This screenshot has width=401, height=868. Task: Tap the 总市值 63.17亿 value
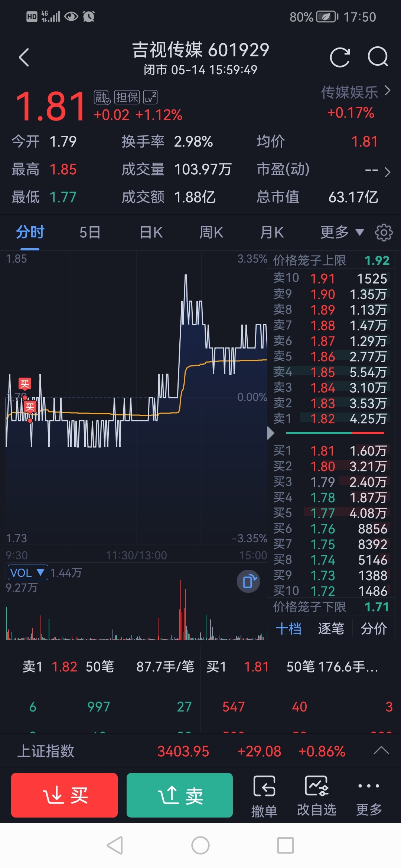(353, 197)
